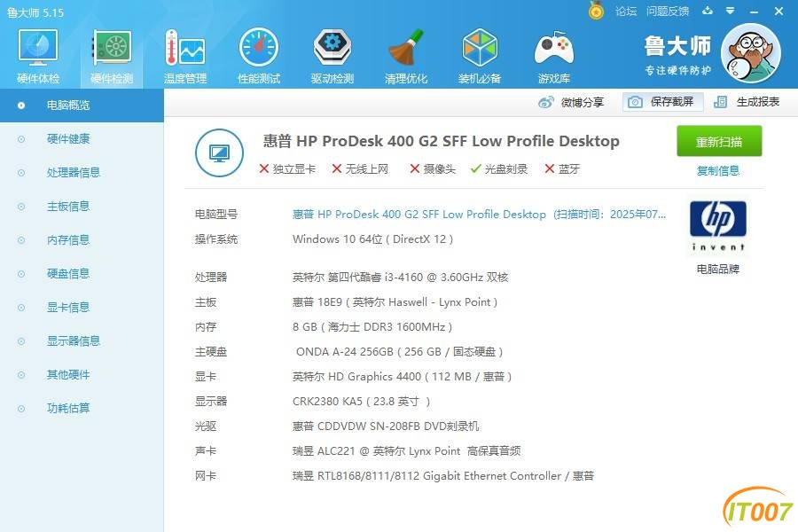Screen dimensions: 798x532
Task: Click the camera icon for 保存截屏
Action: (635, 102)
